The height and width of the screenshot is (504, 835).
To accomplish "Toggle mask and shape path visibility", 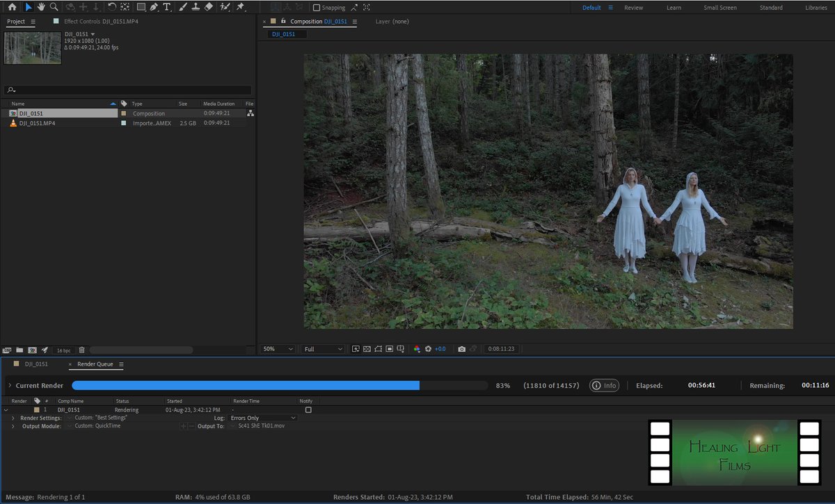I will click(378, 349).
